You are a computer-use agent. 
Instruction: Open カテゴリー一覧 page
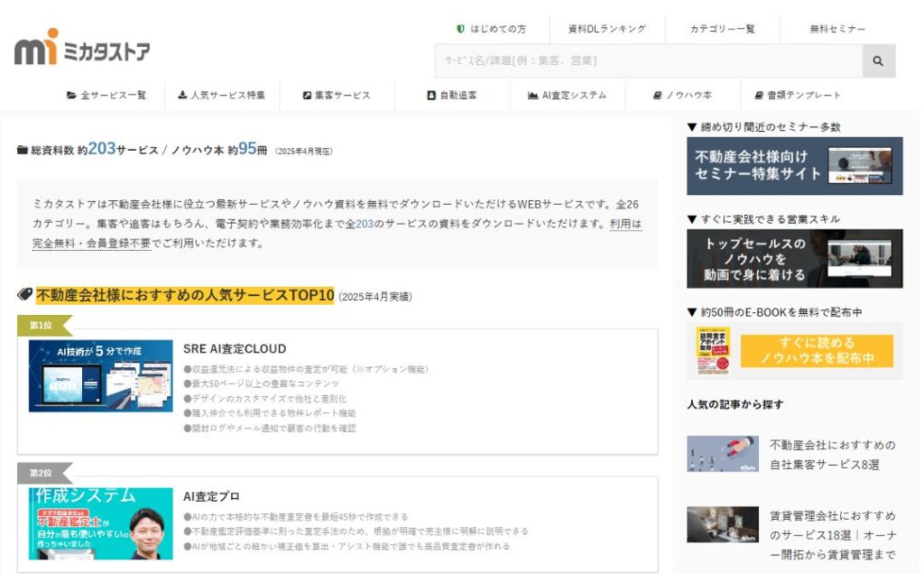point(723,29)
